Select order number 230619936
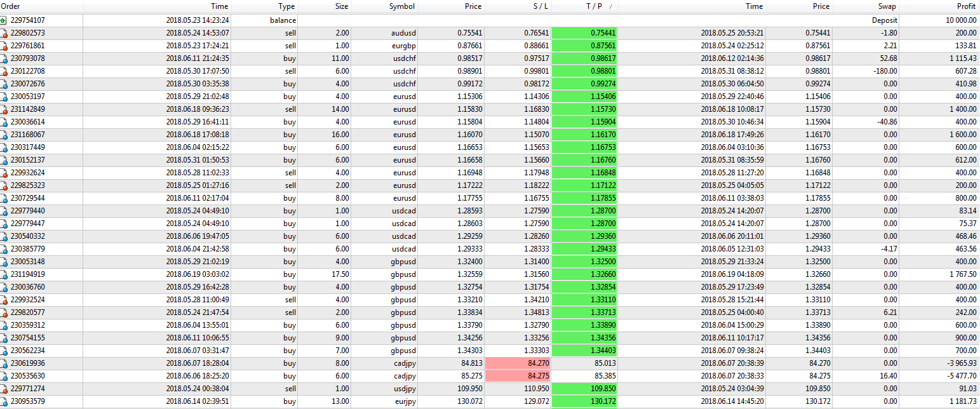The width and height of the screenshot is (980, 409). [x=28, y=363]
